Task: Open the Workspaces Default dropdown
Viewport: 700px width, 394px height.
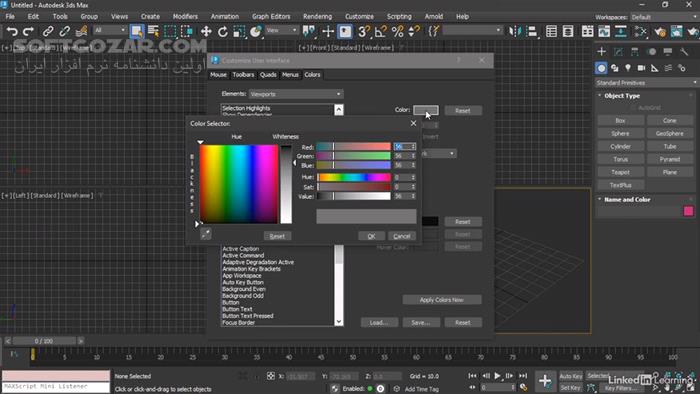Action: (x=664, y=17)
